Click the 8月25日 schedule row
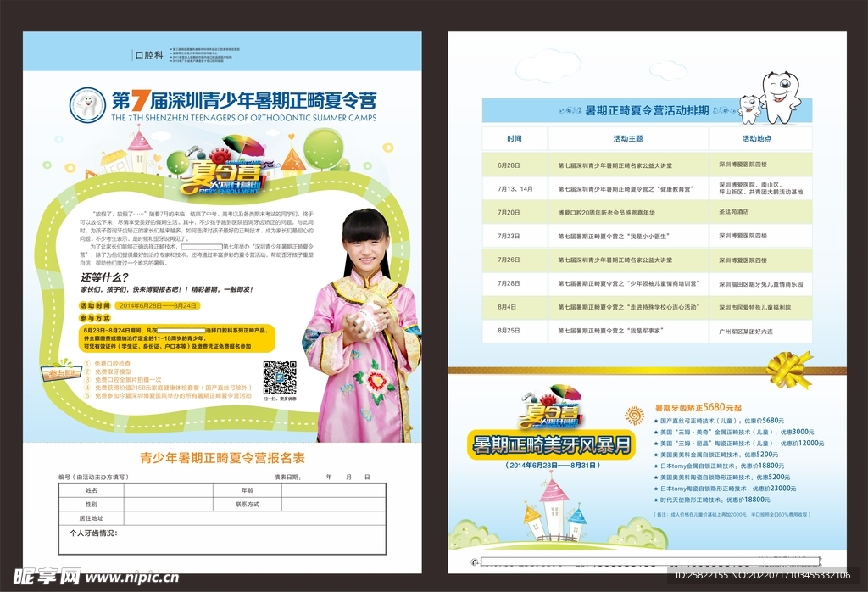Screen dimensions: 868x592 click(647, 330)
